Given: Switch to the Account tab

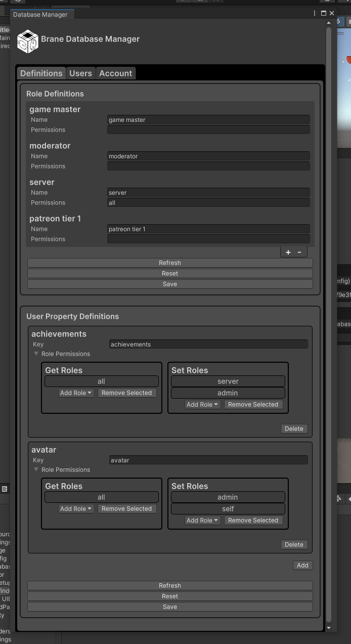Looking at the screenshot, I should click(x=115, y=73).
